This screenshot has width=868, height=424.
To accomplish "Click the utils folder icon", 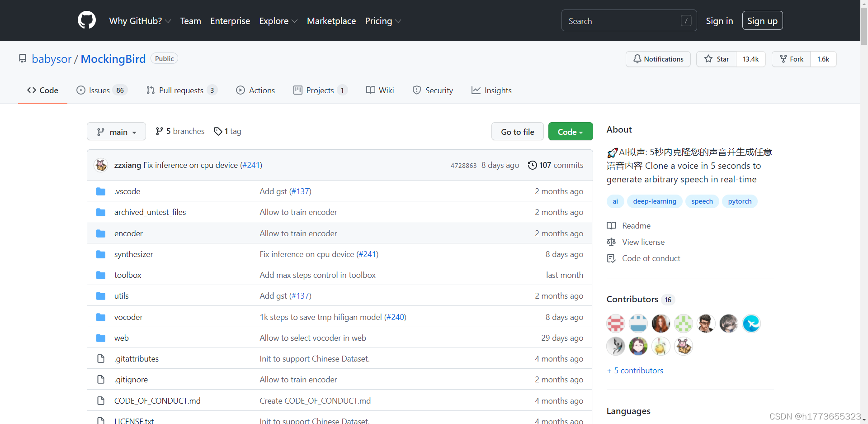I will [101, 296].
